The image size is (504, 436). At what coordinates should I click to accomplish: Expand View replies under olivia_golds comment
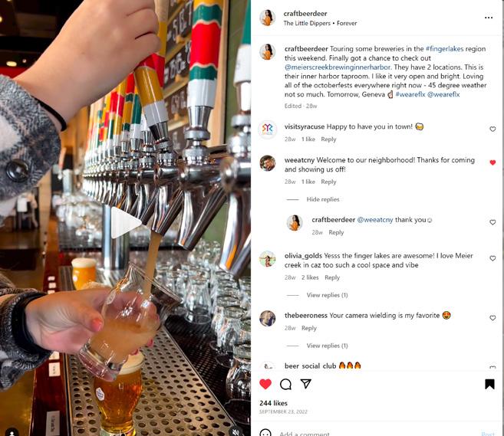click(327, 295)
